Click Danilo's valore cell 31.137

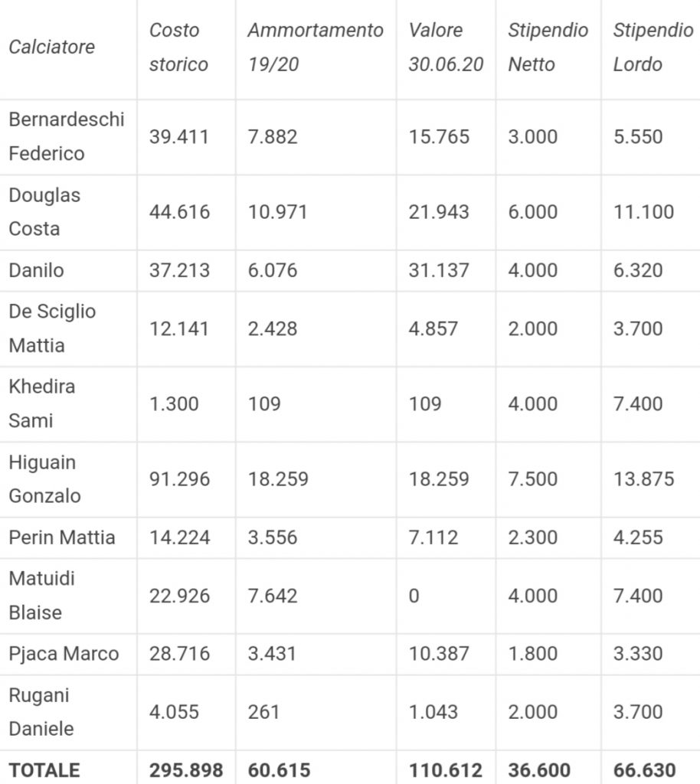coord(439,270)
